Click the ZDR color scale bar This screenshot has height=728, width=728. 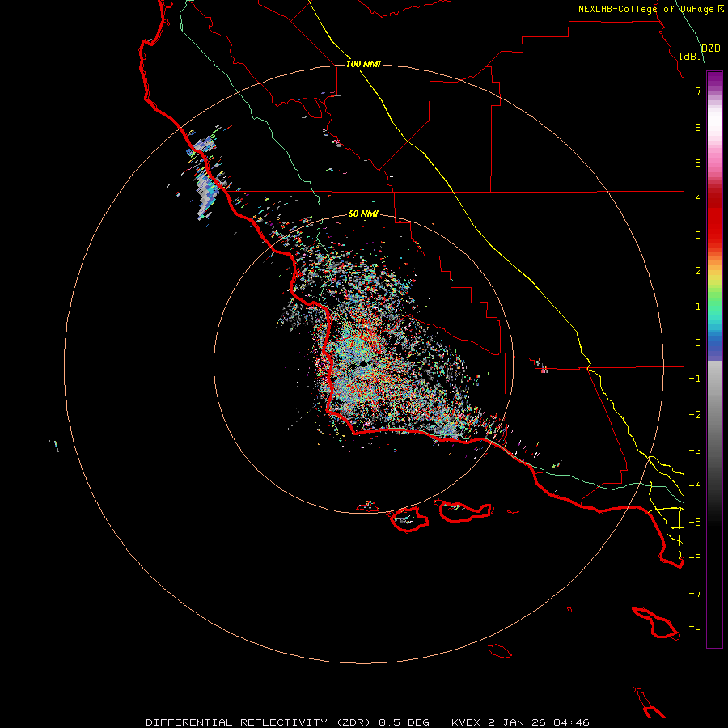[x=714, y=359]
